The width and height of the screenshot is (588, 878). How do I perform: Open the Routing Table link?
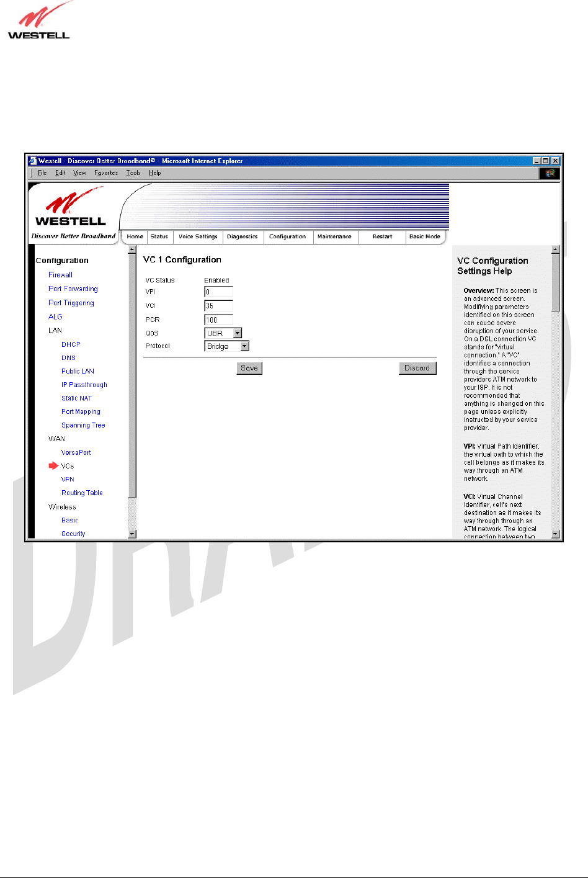click(82, 493)
